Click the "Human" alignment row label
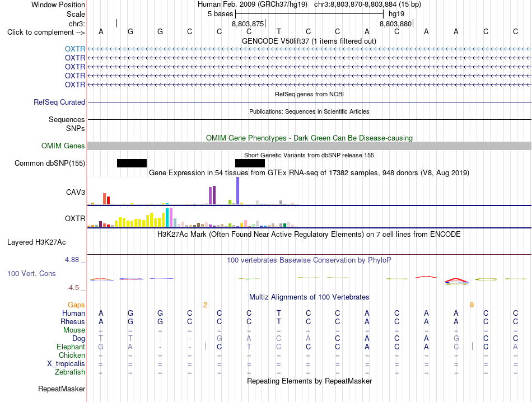 tap(73, 313)
